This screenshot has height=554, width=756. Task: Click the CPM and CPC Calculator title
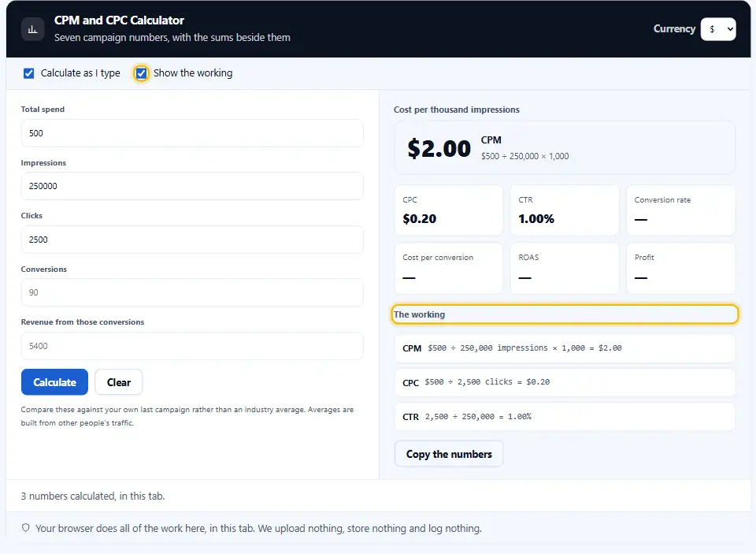coord(119,20)
